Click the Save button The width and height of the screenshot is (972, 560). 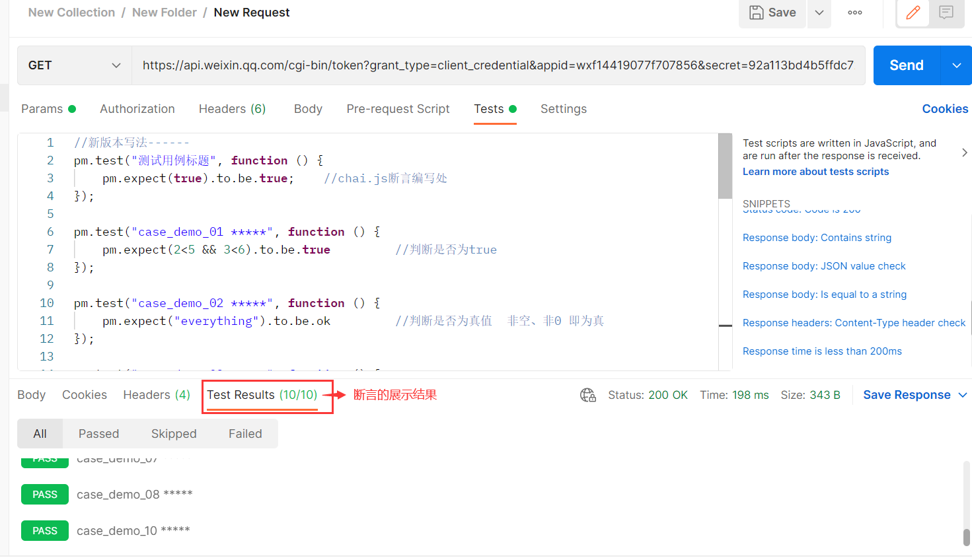click(x=772, y=13)
